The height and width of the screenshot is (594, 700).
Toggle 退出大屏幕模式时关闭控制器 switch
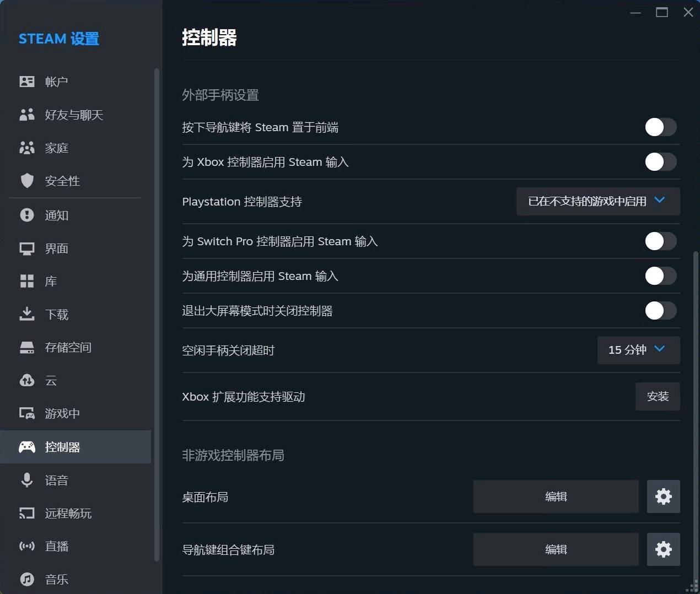660,311
